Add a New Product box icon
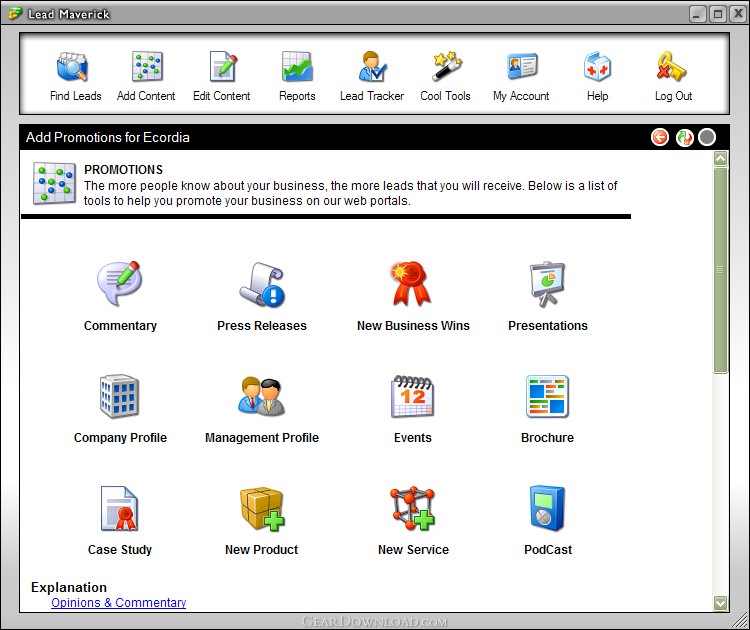The width and height of the screenshot is (750, 630). (262, 508)
